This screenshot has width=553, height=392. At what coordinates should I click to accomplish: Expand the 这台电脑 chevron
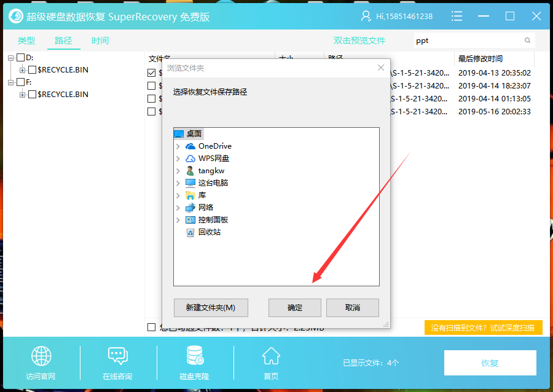click(x=178, y=183)
